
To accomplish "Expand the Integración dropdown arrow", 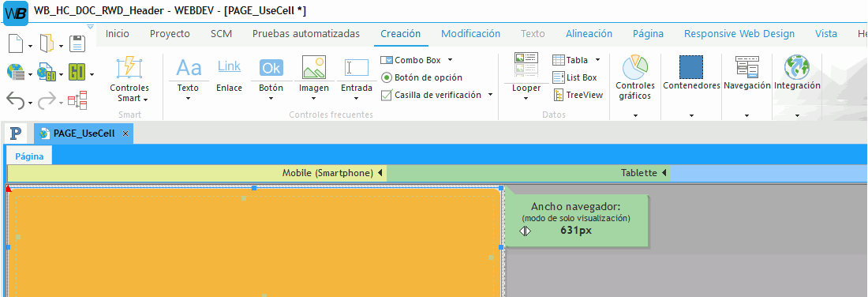I will [797, 116].
